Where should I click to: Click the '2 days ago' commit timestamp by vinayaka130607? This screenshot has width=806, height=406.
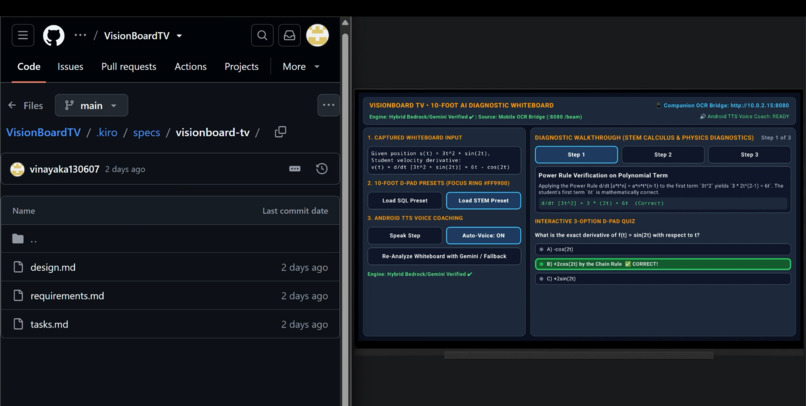coord(125,169)
